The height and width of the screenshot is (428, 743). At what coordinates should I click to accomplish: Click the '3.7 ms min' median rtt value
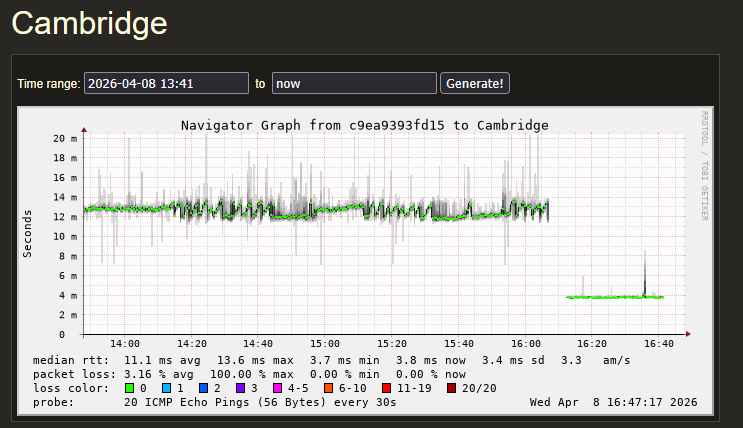(x=345, y=360)
